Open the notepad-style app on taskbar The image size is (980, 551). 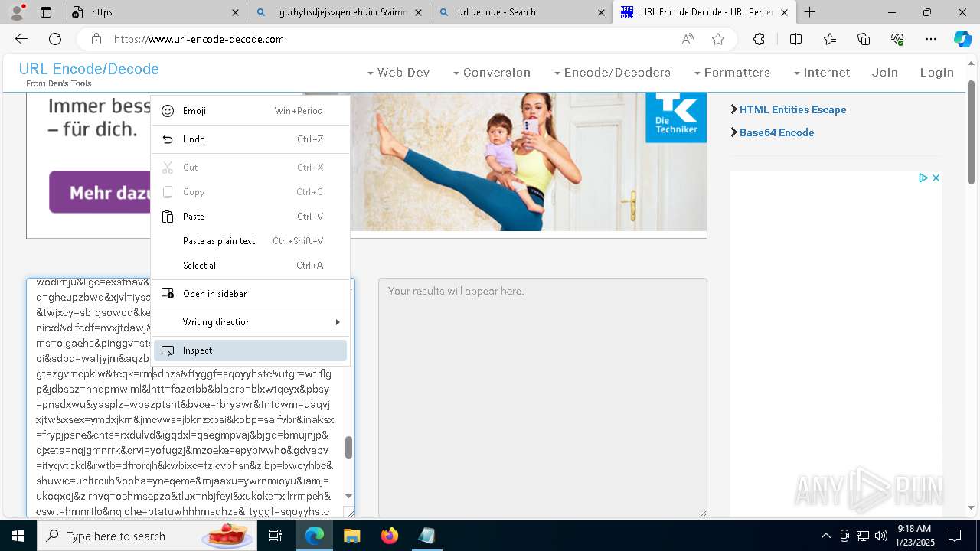(426, 536)
